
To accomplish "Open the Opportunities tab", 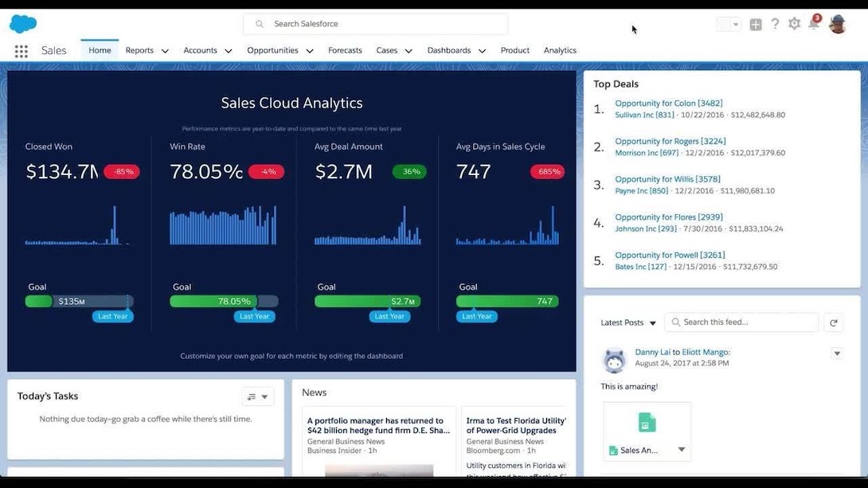I will (x=272, y=50).
